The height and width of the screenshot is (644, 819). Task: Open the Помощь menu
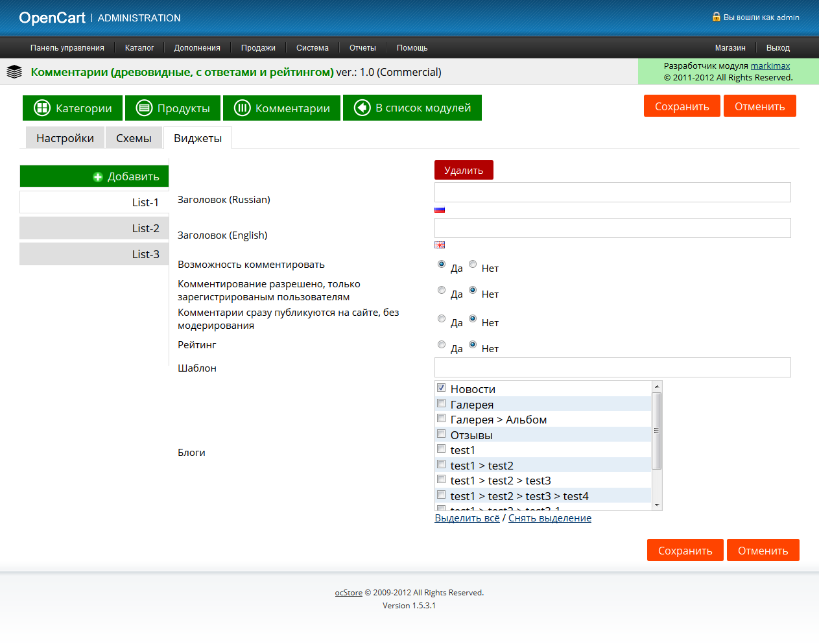pos(412,48)
